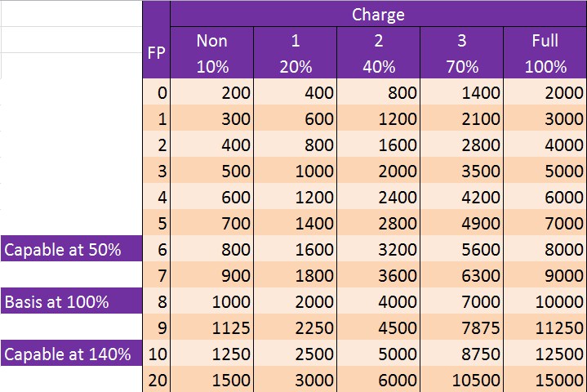Click the Charge header cell
This screenshot has height=392, width=587.
click(x=378, y=14)
